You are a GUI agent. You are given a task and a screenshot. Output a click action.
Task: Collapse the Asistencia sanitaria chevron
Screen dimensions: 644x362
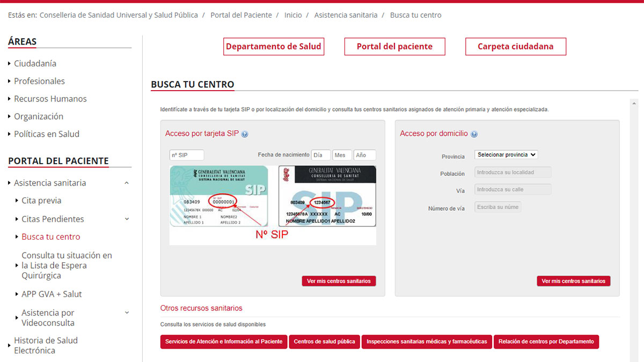[x=127, y=183]
